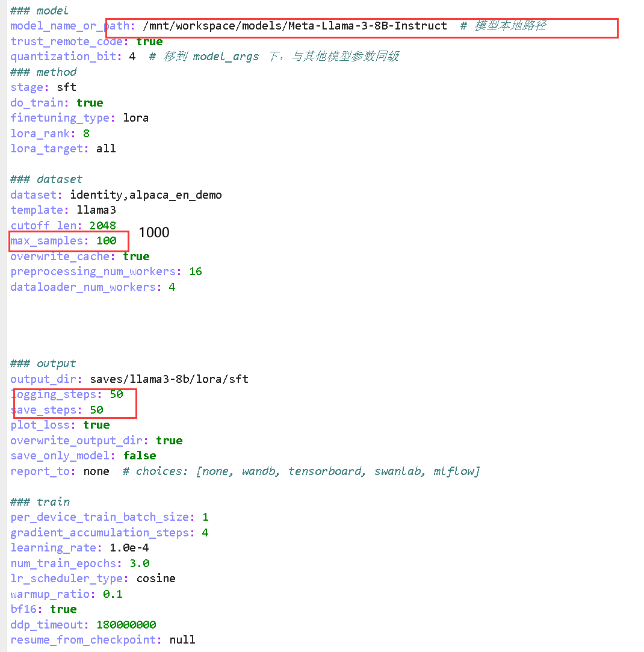Screen dimensions: 644x652
Task: Click the save_only_model: false line
Action: [83, 456]
